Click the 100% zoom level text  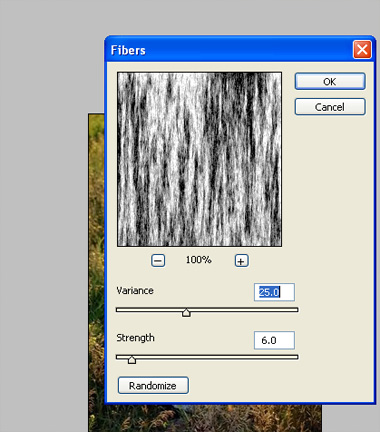pos(199,260)
